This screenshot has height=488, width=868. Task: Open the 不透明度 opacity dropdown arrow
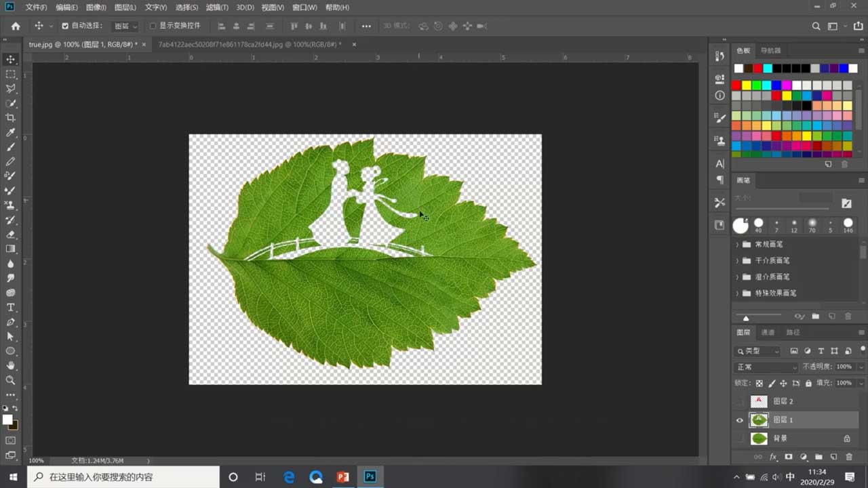point(861,367)
